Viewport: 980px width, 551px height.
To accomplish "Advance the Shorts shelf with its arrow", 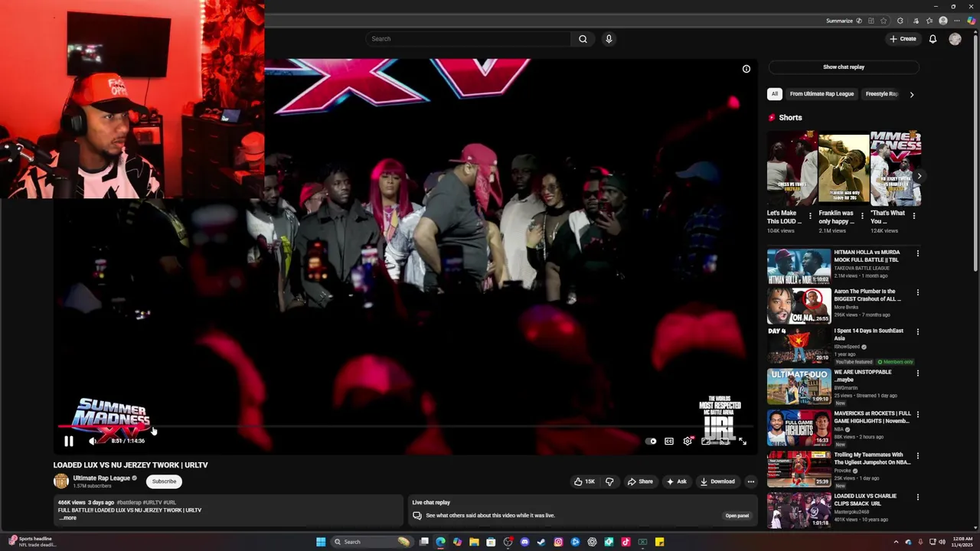I will tap(920, 176).
